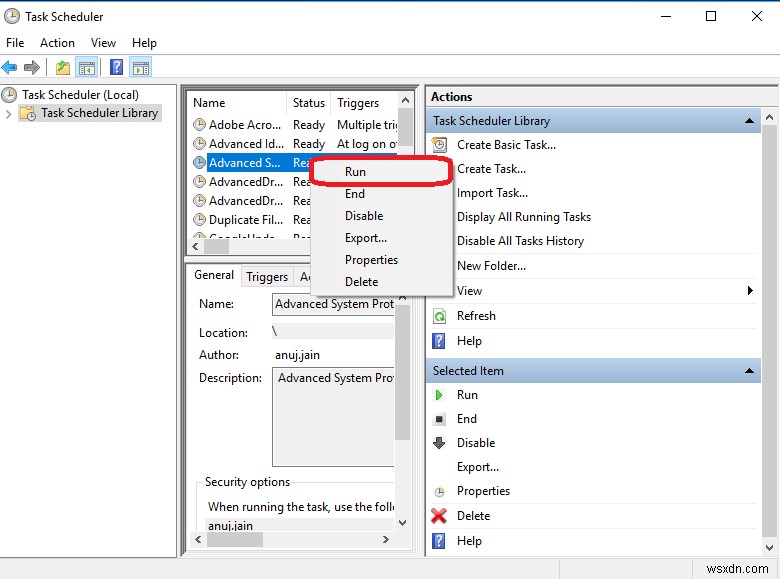
Task: Click Create Task... in Actions pane
Action: (491, 169)
